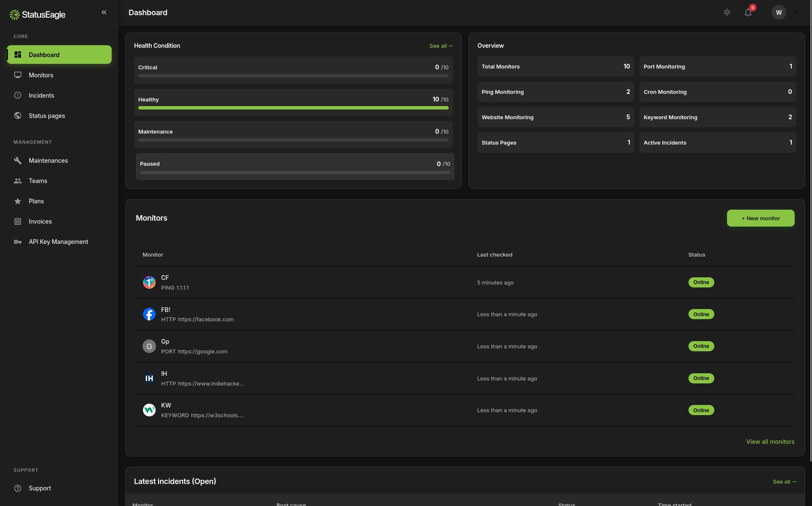Select the Plans star icon
This screenshot has width=812, height=506.
tap(17, 201)
